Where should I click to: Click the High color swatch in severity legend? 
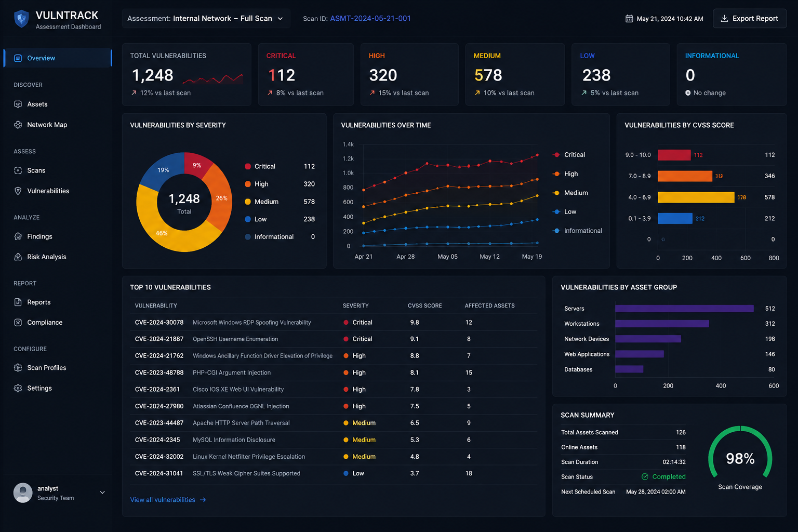click(x=248, y=184)
